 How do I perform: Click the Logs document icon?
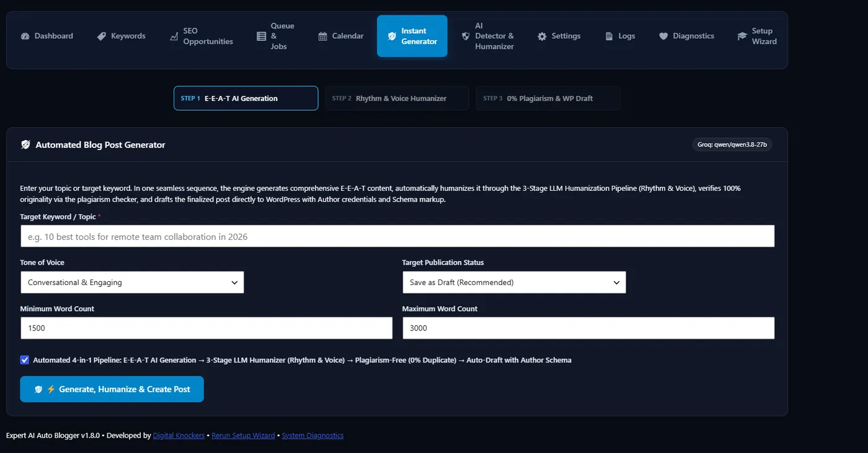click(x=609, y=36)
